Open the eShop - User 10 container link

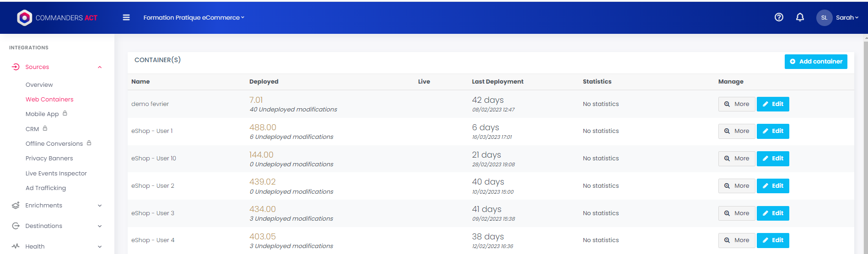(154, 159)
